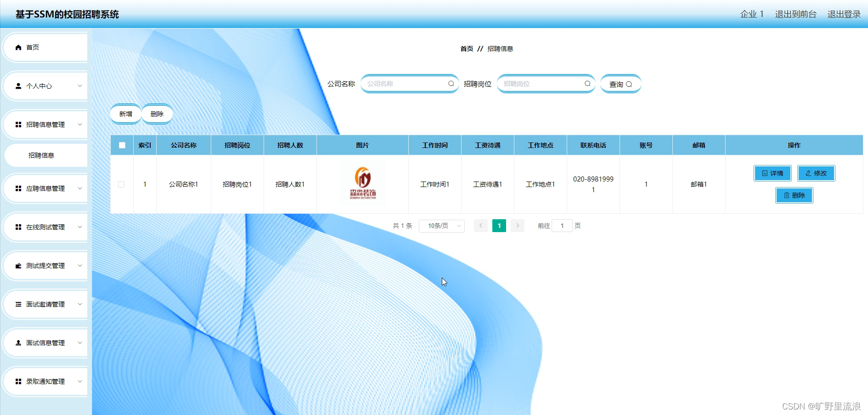Click the grid icon beside 招聘信息管理

18,124
